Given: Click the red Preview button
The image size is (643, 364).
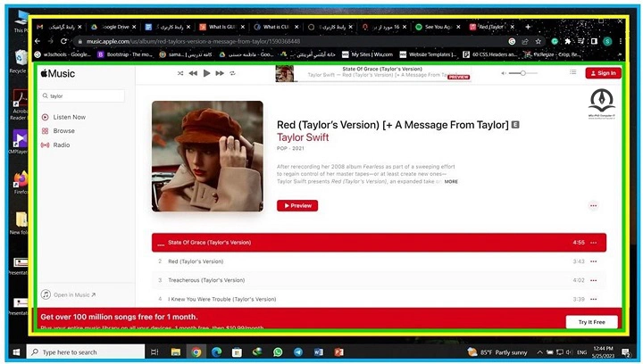Looking at the screenshot, I should [297, 205].
